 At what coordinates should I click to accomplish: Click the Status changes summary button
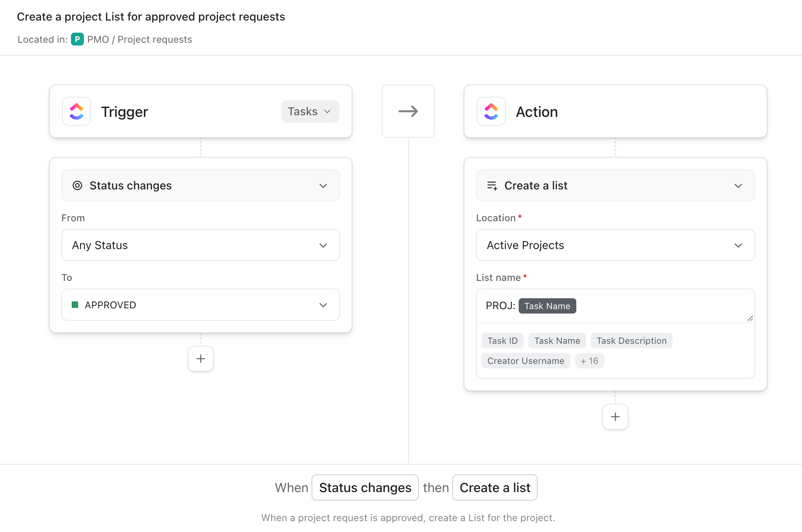pos(364,487)
